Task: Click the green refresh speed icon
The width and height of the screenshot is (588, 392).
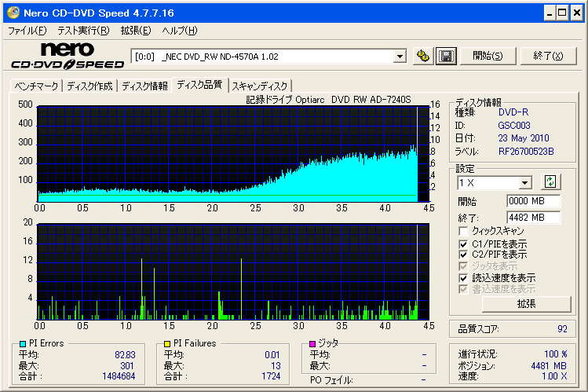Action: click(x=550, y=182)
